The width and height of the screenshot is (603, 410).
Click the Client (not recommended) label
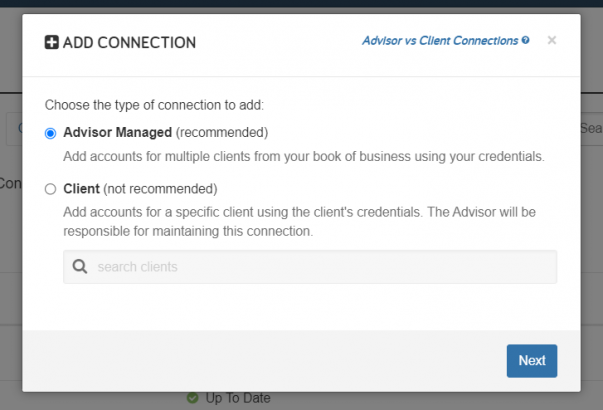(x=140, y=189)
